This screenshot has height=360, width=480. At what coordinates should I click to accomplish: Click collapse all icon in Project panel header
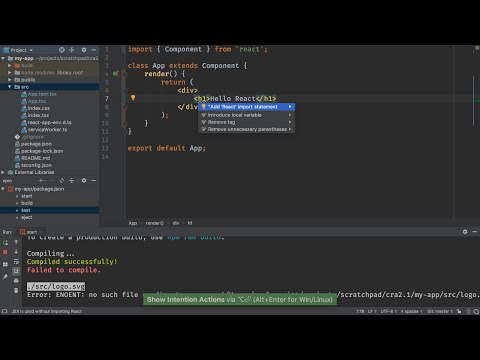(x=72, y=50)
